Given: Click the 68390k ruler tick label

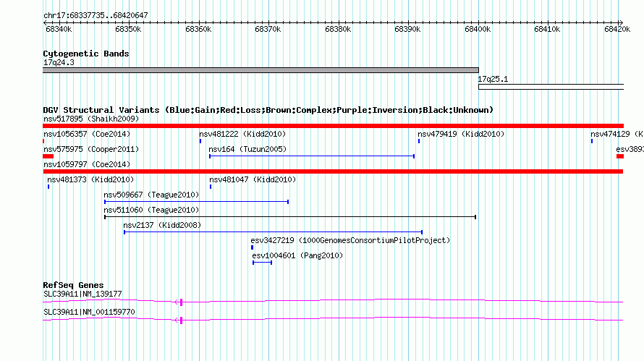Looking at the screenshot, I should tap(407, 29).
